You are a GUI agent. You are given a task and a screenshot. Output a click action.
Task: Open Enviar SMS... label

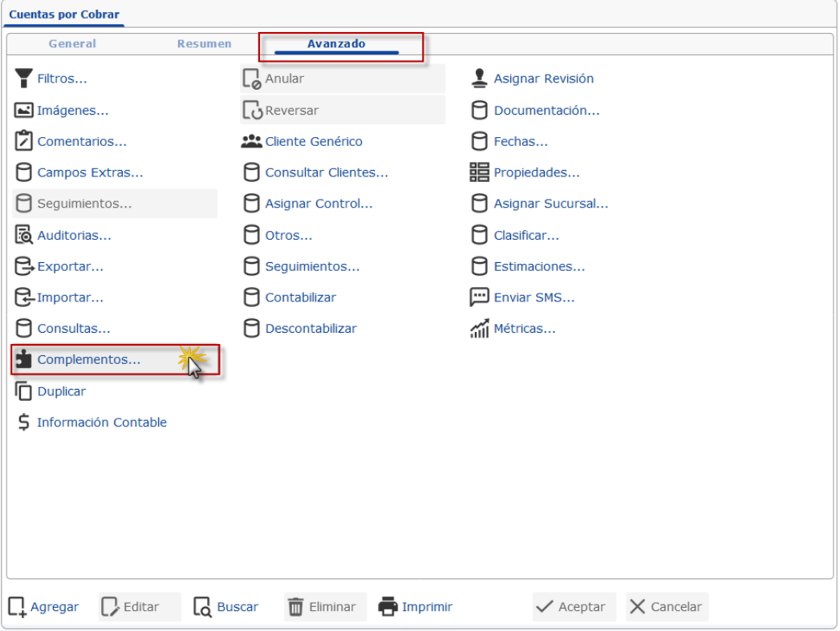(534, 297)
